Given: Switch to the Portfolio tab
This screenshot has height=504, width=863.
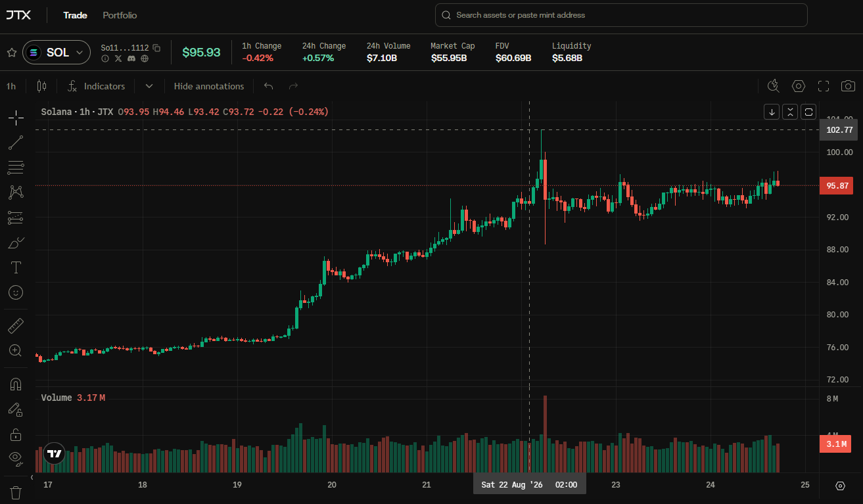Looking at the screenshot, I should pyautogui.click(x=120, y=15).
